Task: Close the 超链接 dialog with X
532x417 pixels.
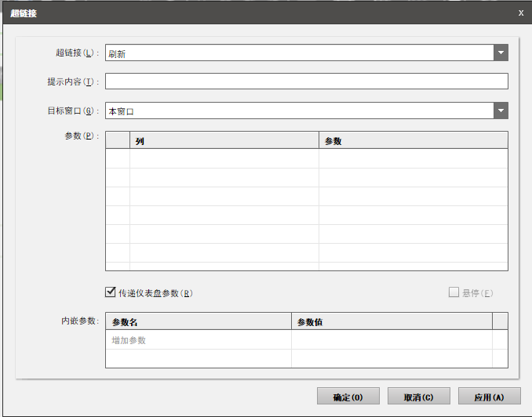Action: [521, 13]
